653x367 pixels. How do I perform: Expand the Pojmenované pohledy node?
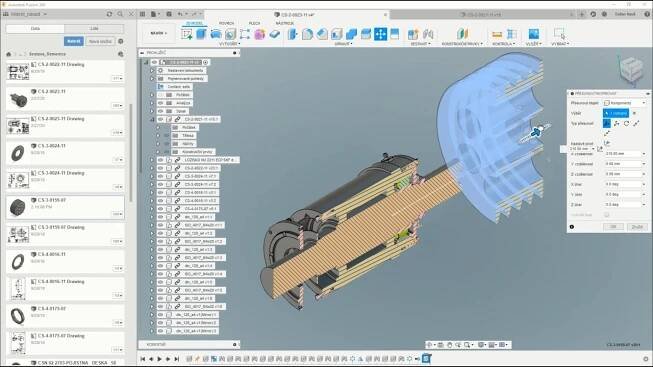[152, 79]
